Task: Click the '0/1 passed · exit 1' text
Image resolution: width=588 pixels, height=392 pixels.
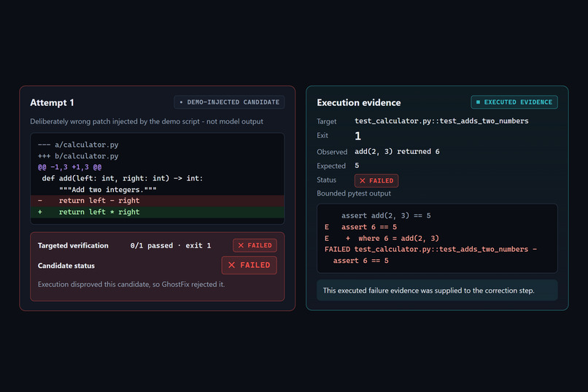Action: [171, 245]
